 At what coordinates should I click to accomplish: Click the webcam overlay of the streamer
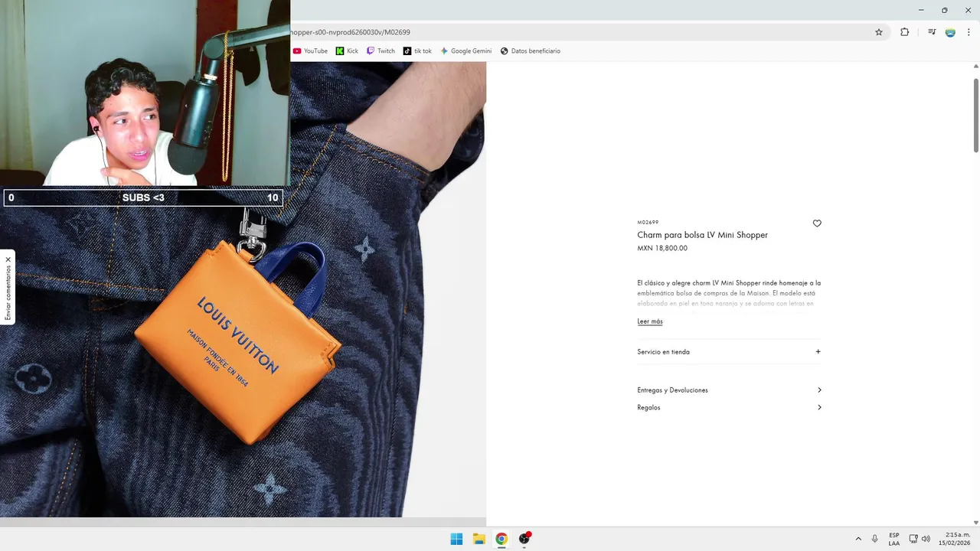tap(145, 93)
